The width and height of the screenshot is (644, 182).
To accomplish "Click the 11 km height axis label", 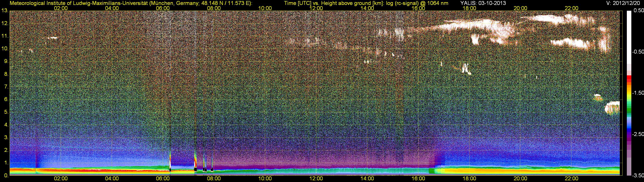I will pyautogui.click(x=5, y=36).
